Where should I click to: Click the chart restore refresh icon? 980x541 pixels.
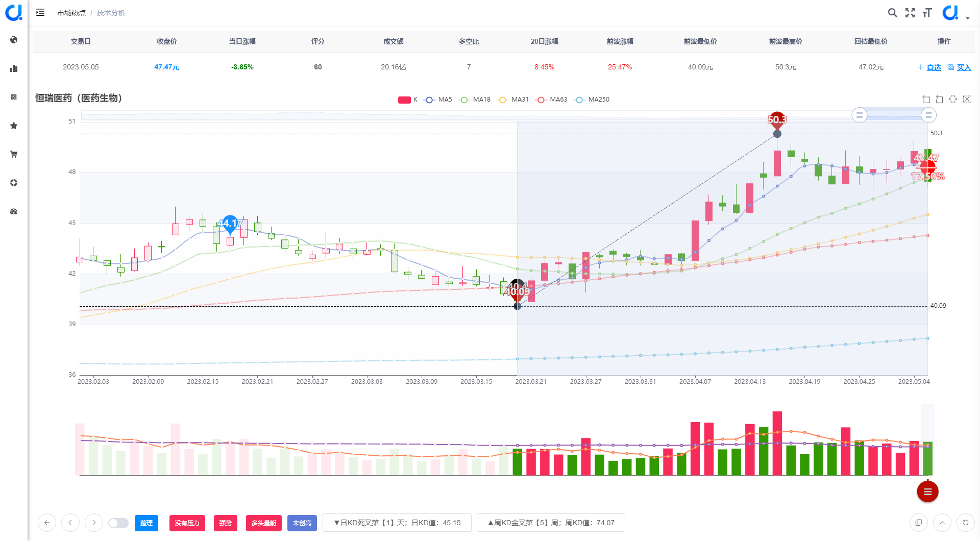[953, 100]
